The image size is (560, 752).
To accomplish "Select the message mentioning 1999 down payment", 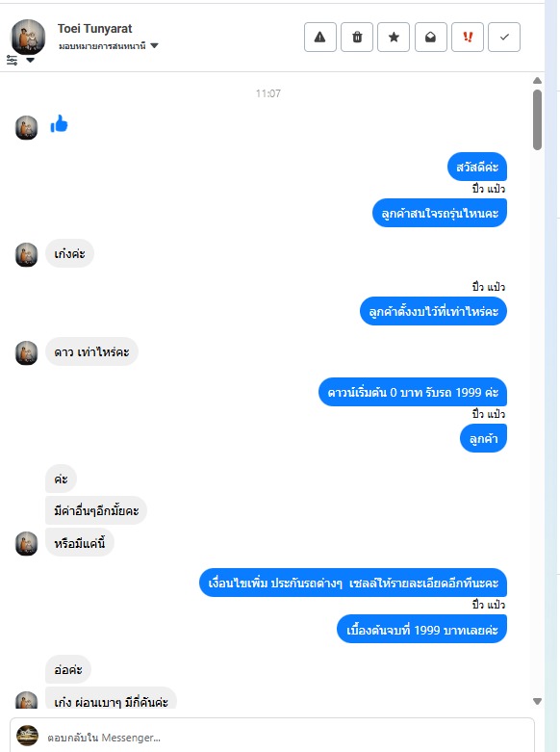I will coord(413,392).
